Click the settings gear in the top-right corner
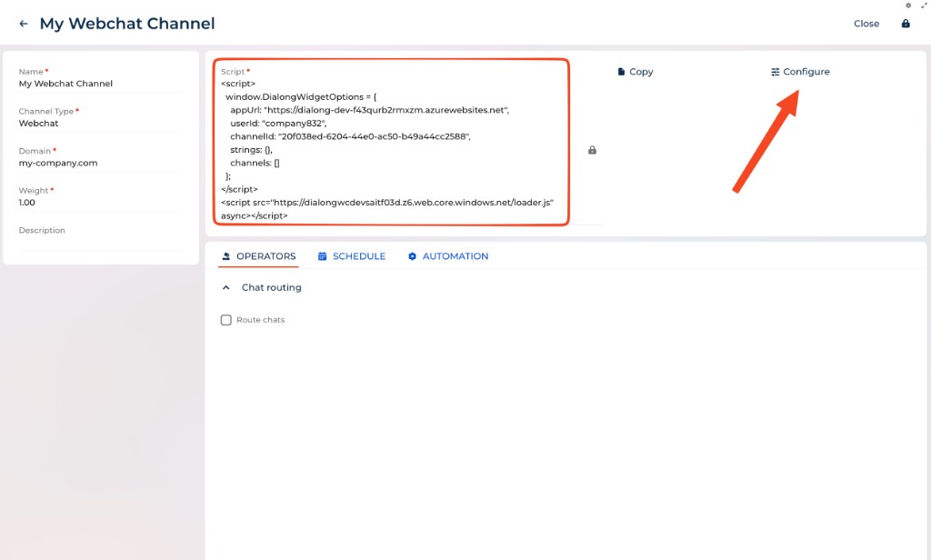 908,5
